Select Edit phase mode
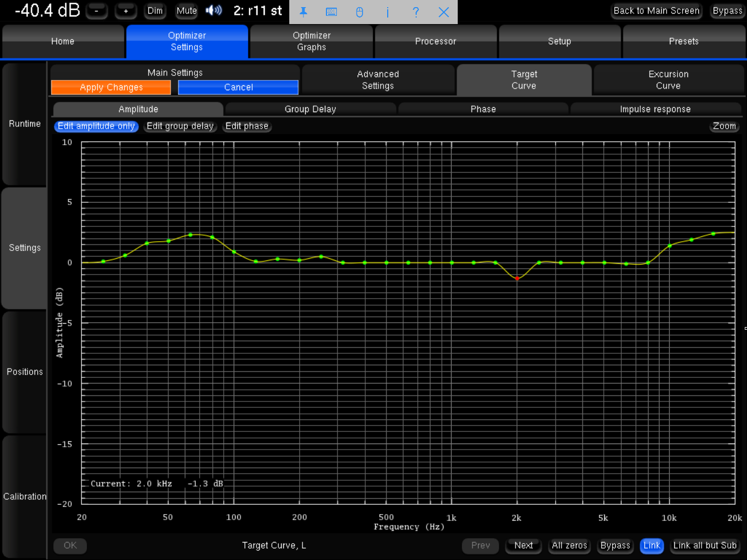The image size is (747, 560). (247, 126)
